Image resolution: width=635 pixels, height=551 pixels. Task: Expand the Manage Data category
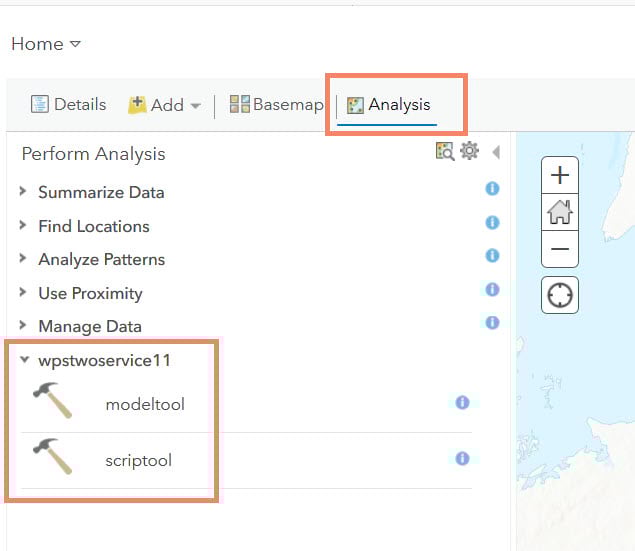click(23, 325)
